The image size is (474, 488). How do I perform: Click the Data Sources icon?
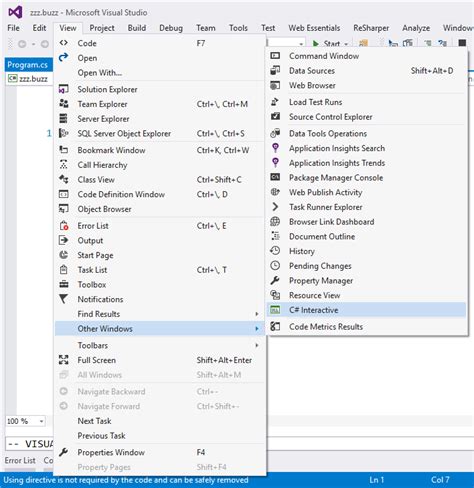[x=275, y=70]
